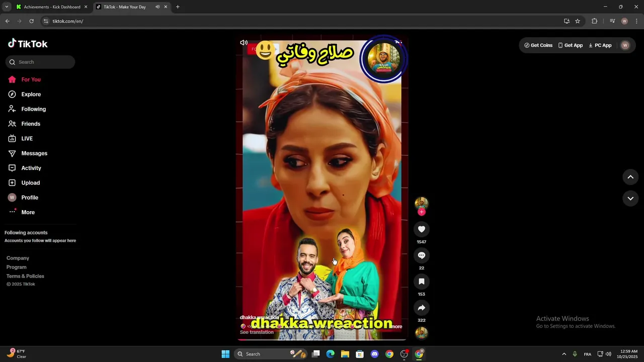Viewport: 644px width, 362px height.
Task: Mute the TikTok tab via audio icon
Action: pyautogui.click(x=157, y=7)
